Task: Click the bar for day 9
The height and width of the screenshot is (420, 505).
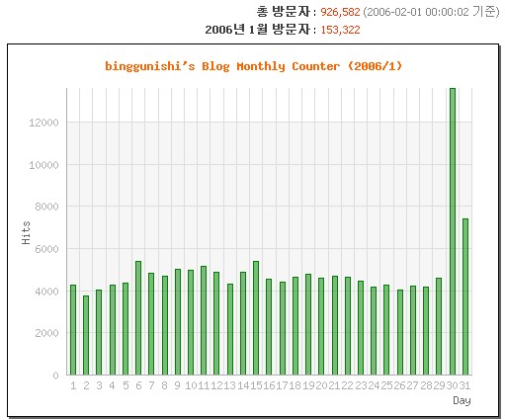Action: pos(178,322)
